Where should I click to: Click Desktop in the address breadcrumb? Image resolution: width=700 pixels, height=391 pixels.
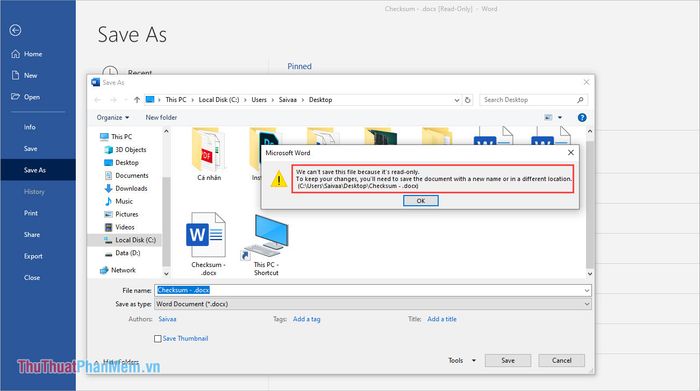point(321,100)
